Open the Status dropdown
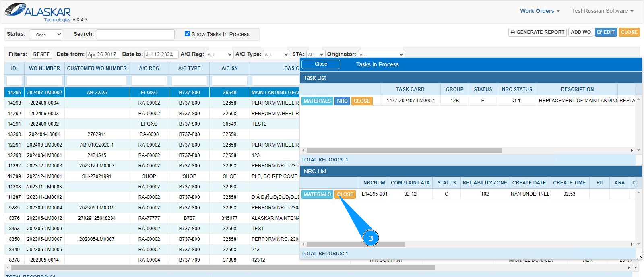Screen dimensions: 644x277 point(46,34)
